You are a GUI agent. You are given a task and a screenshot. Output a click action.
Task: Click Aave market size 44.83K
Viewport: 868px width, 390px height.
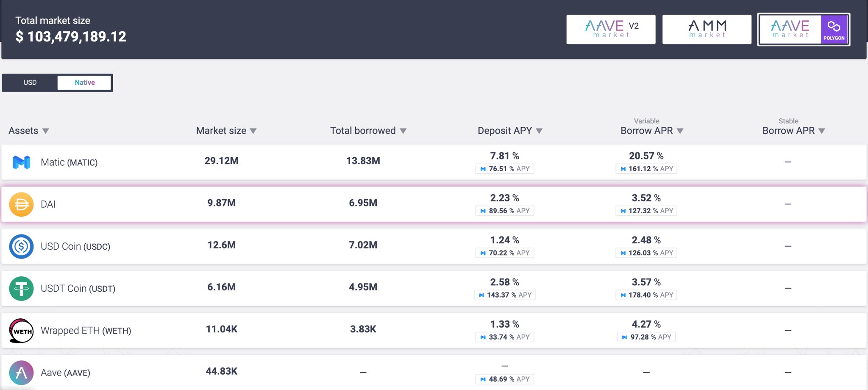coord(221,371)
